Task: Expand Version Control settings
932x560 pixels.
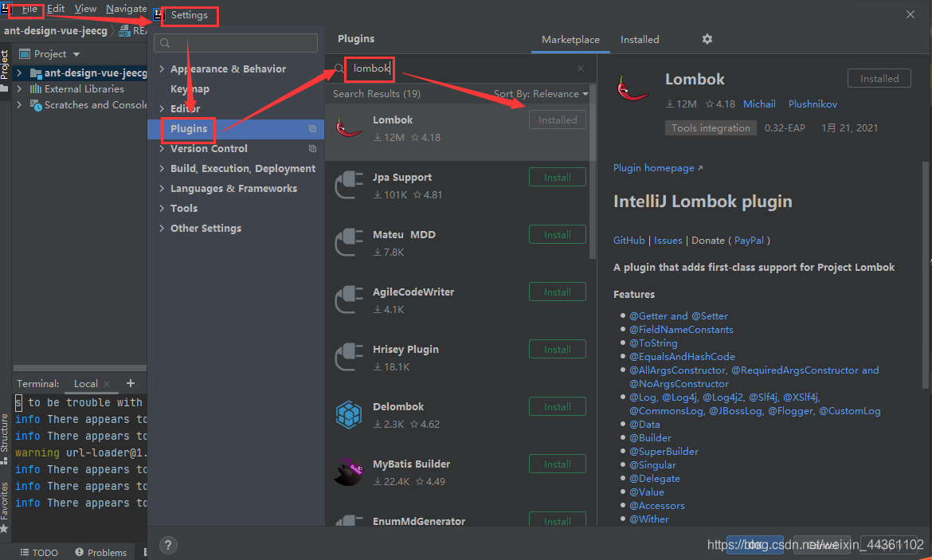Action: coord(162,149)
